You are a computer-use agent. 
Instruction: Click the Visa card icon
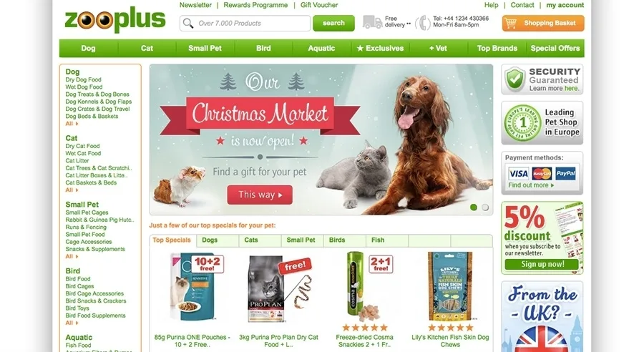click(518, 174)
